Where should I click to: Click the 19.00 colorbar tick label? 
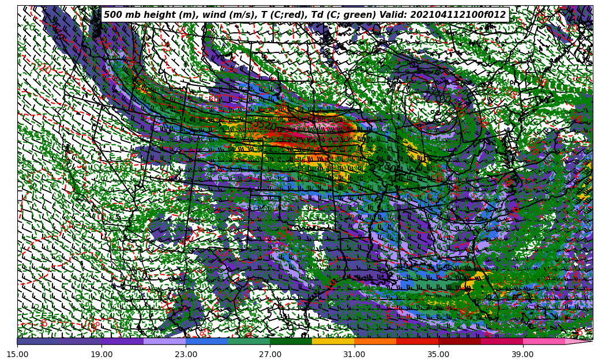coord(102,354)
